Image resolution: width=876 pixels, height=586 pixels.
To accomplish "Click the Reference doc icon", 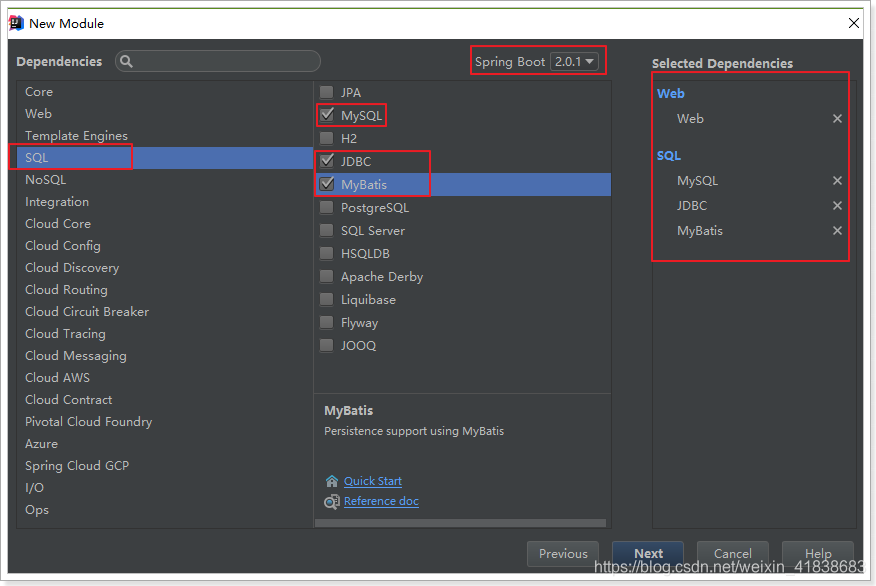I will click(x=332, y=502).
